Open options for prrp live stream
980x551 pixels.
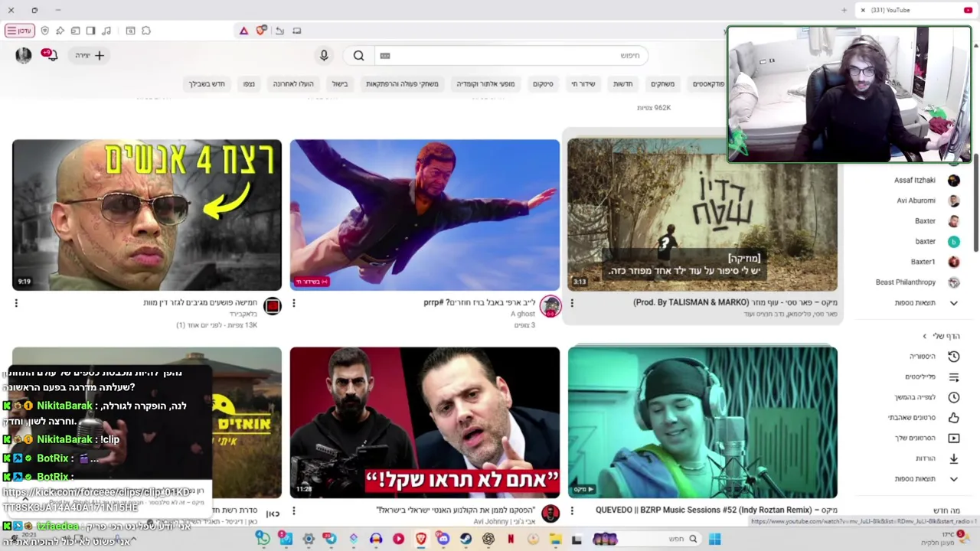(x=294, y=303)
